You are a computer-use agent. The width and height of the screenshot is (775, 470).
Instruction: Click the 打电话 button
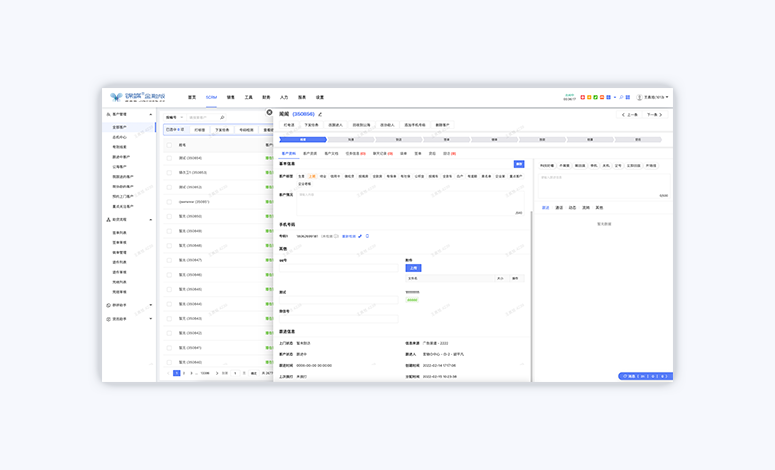(289, 126)
